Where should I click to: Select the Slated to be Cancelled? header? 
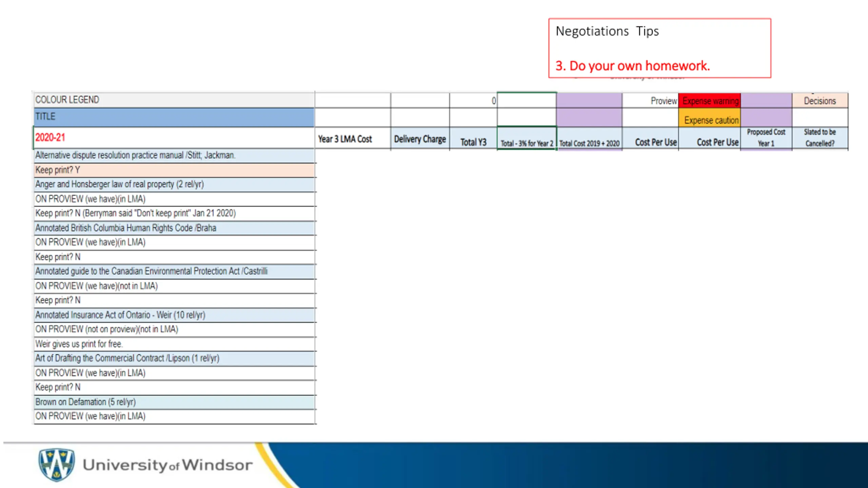[820, 138]
